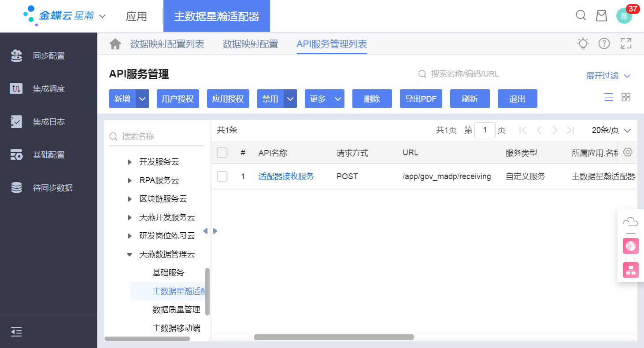Click the 删除 button
Viewport: 644px width, 348px height.
click(372, 99)
